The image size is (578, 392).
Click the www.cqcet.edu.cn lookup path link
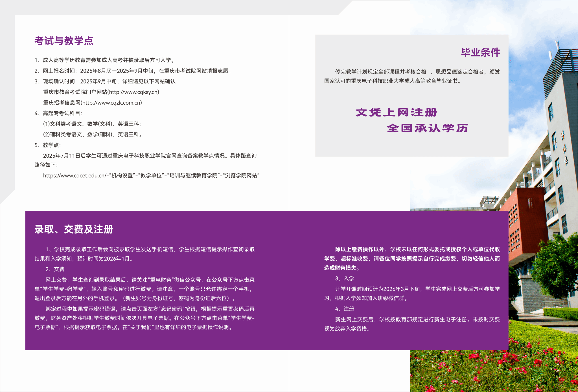point(75,176)
